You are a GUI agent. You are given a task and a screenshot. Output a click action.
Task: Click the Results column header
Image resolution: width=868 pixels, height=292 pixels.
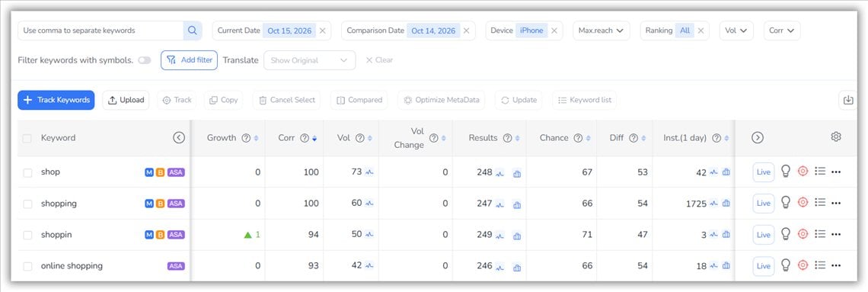point(483,138)
